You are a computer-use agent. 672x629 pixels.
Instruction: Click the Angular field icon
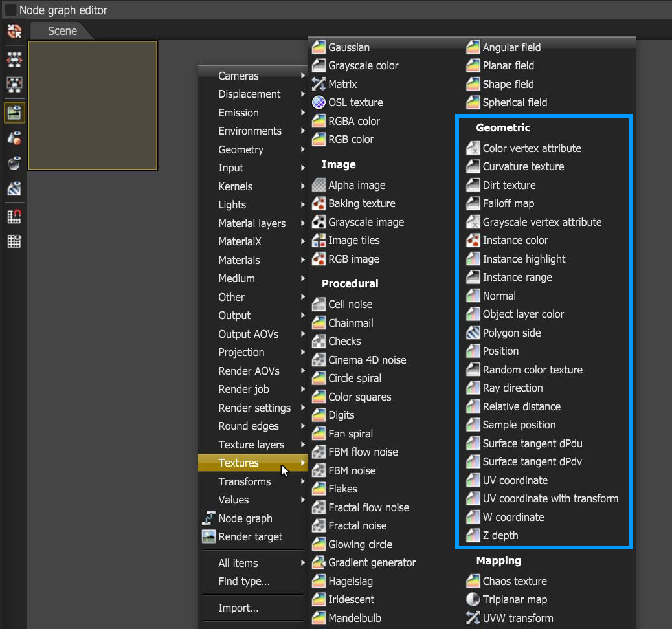pos(473,47)
